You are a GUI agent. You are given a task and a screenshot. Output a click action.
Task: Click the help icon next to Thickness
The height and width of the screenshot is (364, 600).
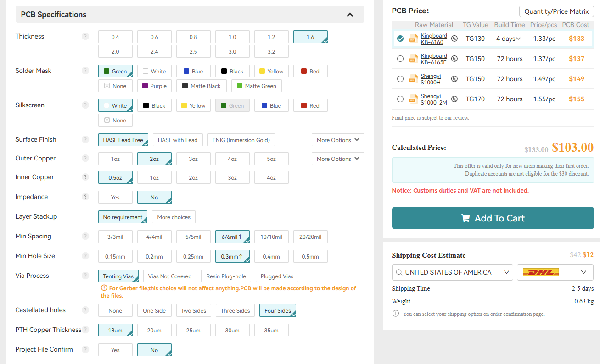coord(85,37)
